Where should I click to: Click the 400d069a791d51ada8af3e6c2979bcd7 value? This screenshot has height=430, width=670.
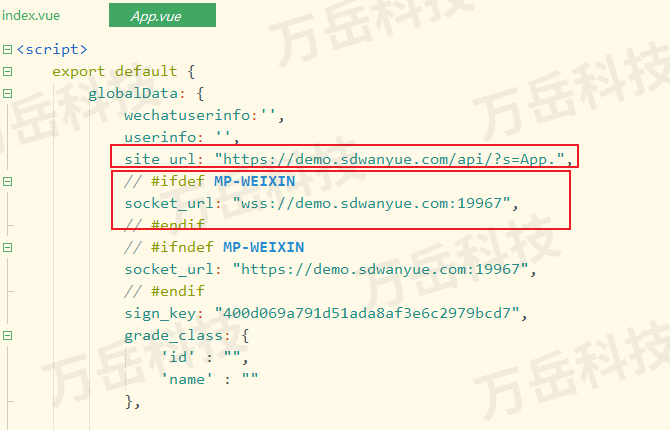point(367,313)
